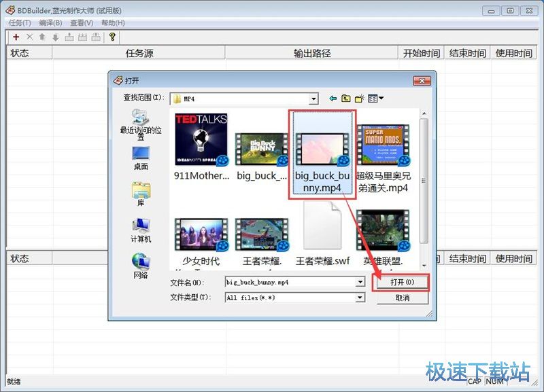Click the up one level folder icon
Screen dimensions: 544x392
click(x=345, y=99)
